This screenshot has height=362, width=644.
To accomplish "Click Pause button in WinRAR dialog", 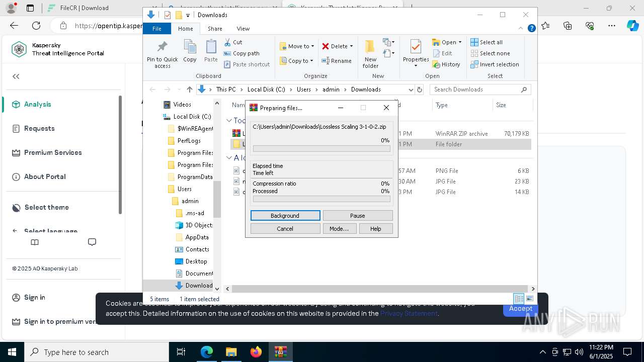I will click(358, 216).
